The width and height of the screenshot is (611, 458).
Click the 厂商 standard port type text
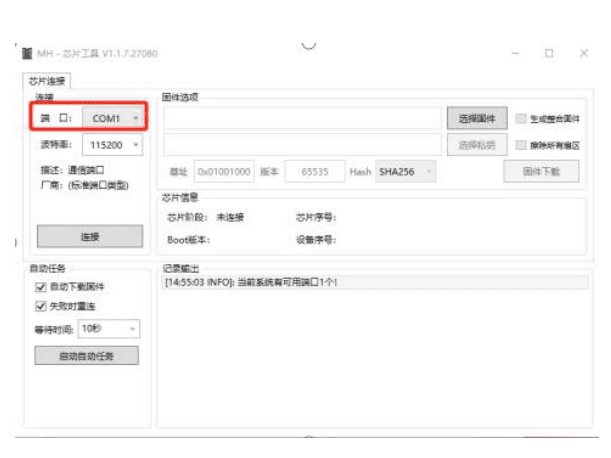(85, 185)
